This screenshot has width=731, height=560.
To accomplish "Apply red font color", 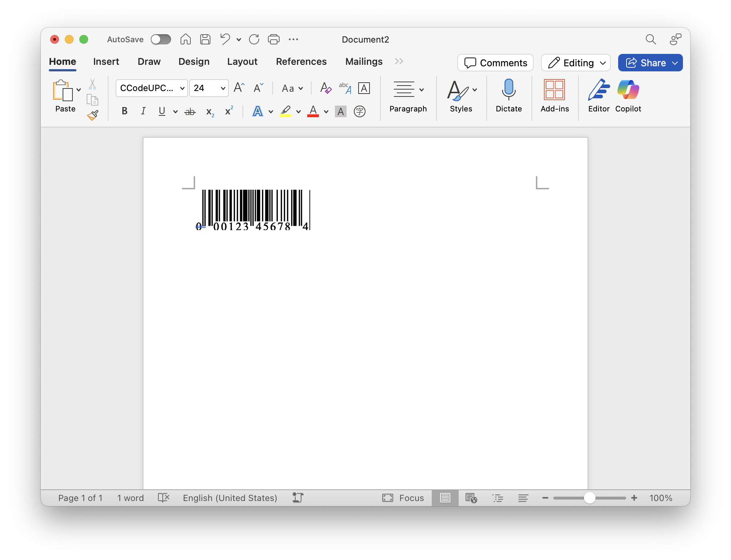I will click(x=313, y=111).
